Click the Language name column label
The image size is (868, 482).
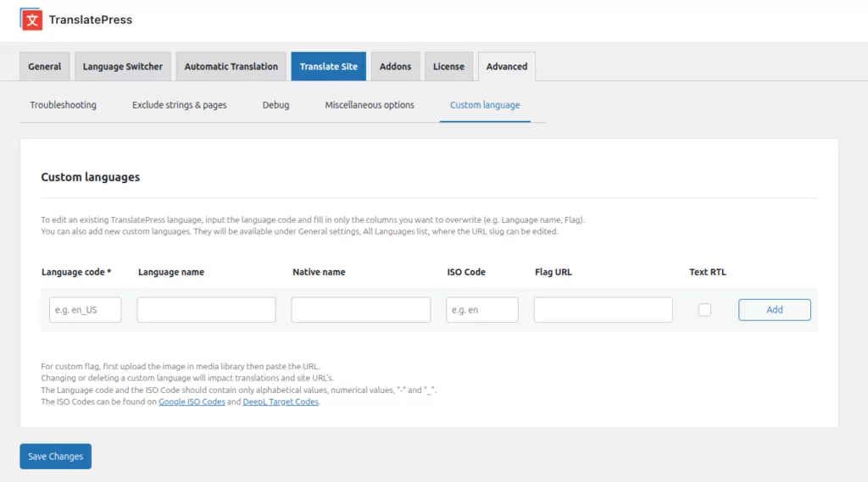pyautogui.click(x=171, y=272)
